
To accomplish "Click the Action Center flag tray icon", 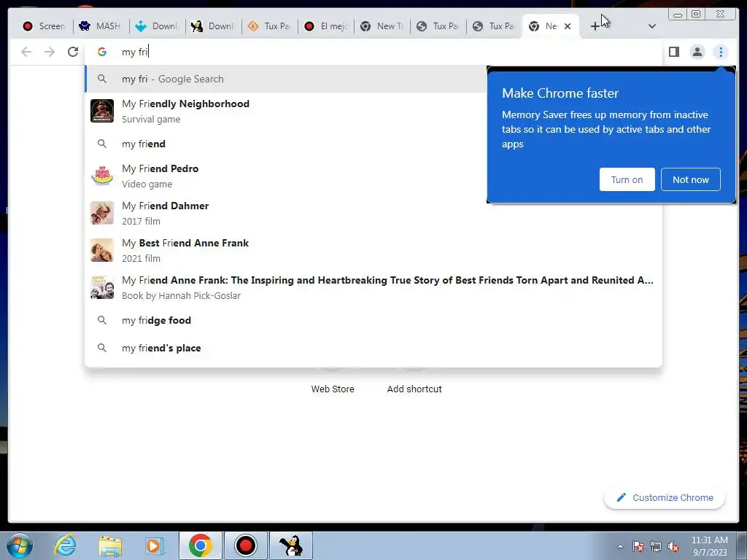I will [x=638, y=546].
